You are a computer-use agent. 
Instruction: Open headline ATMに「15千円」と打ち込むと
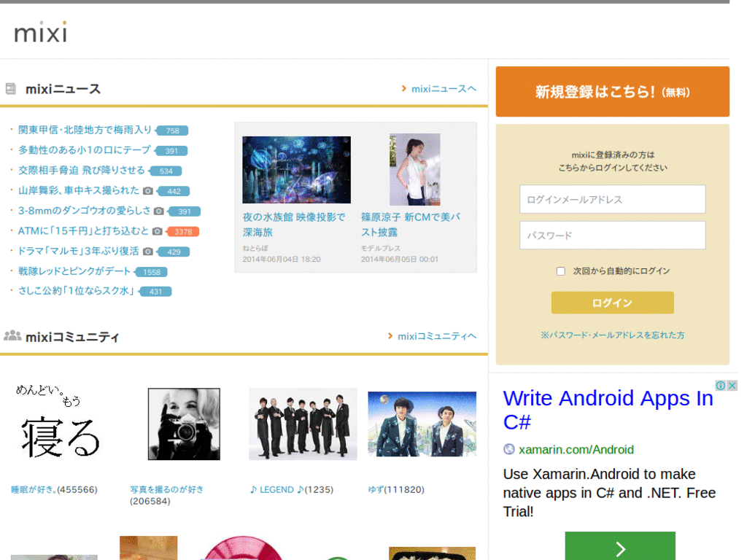pyautogui.click(x=83, y=231)
